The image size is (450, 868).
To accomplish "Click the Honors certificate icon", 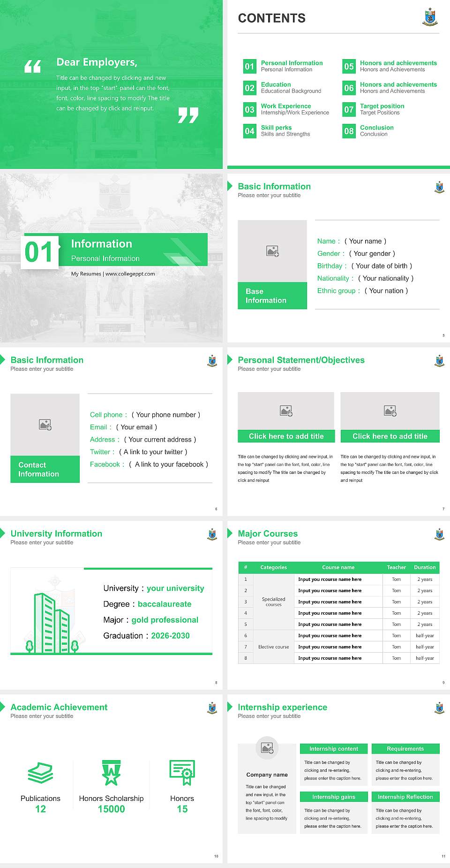I will (x=182, y=773).
